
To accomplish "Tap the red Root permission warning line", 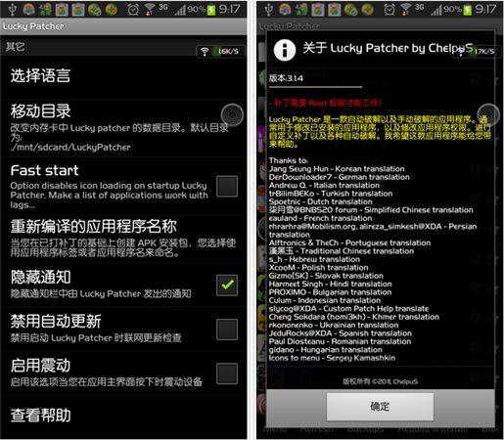I will pos(325,103).
